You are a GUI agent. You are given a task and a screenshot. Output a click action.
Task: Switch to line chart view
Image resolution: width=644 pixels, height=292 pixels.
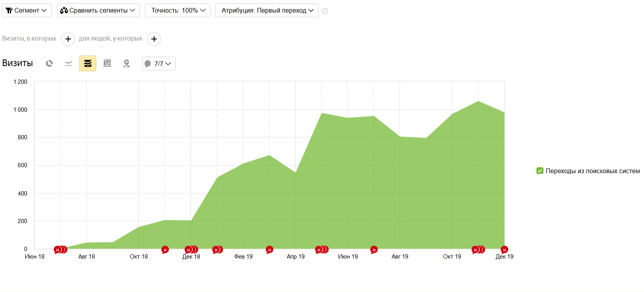click(69, 63)
